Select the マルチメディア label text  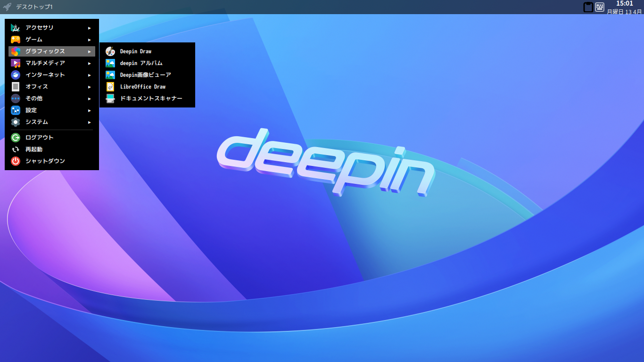(45, 63)
